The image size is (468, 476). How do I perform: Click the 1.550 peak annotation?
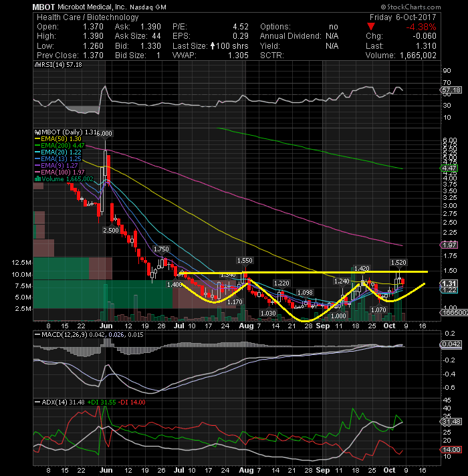pyautogui.click(x=245, y=261)
